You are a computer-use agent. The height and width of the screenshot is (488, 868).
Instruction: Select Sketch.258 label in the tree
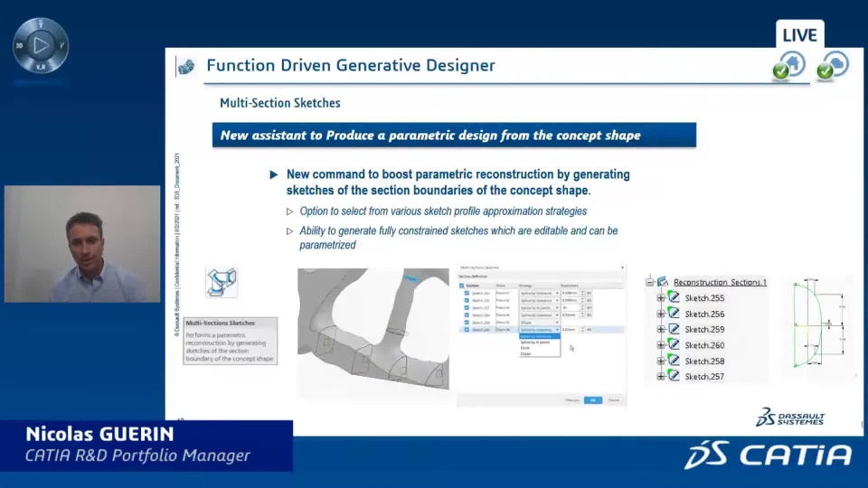pyautogui.click(x=704, y=361)
